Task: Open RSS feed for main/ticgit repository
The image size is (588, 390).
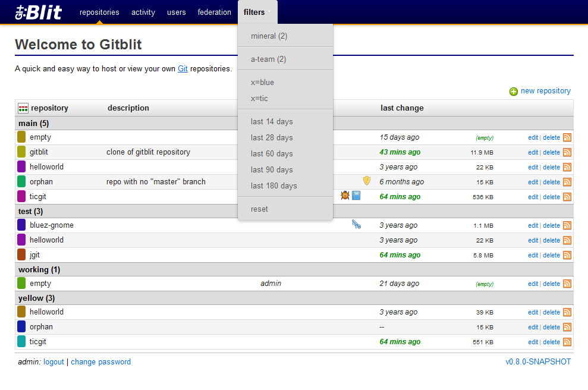Action: click(x=567, y=197)
